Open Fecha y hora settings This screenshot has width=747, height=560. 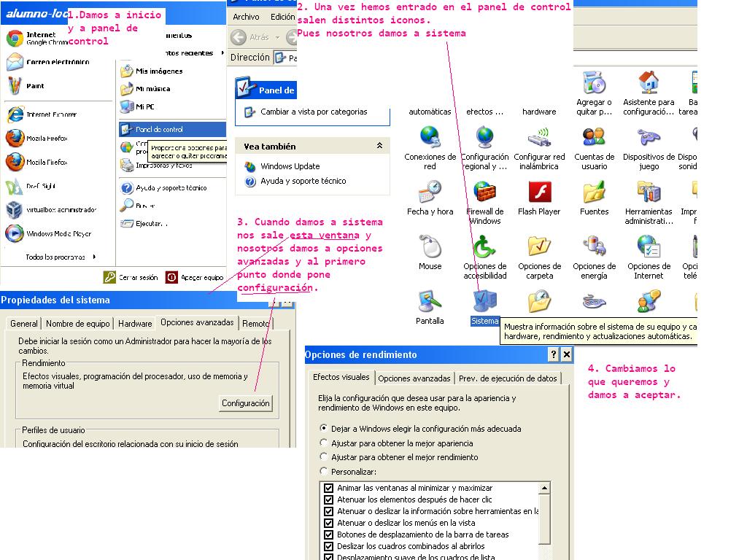click(430, 198)
